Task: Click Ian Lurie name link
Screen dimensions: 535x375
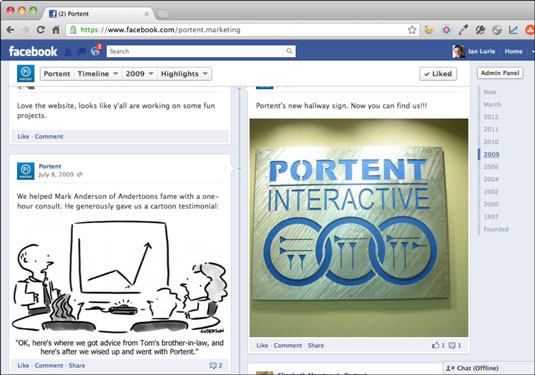Action: (481, 51)
